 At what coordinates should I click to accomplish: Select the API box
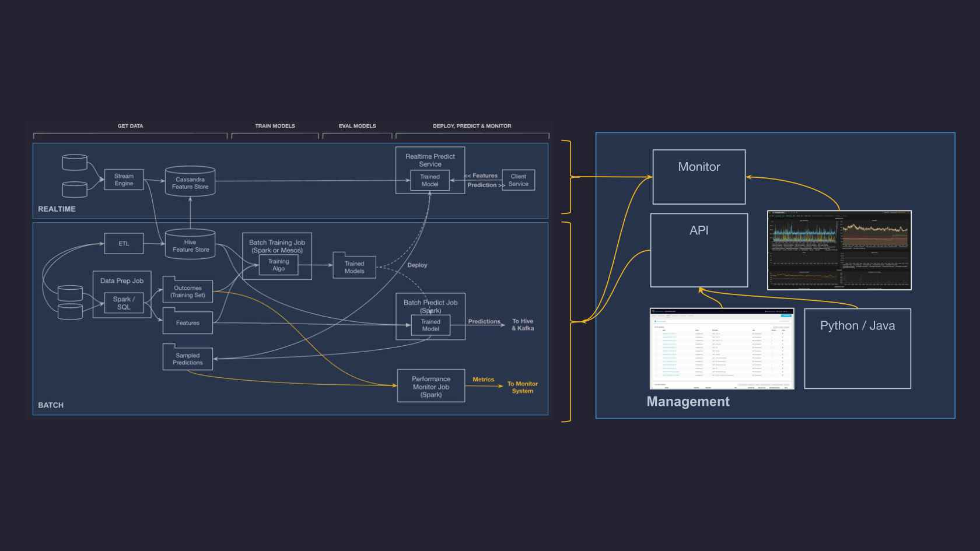(699, 250)
